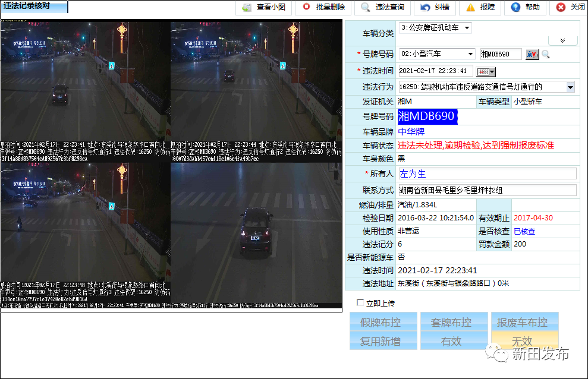Click the red X icon of 关闭
This screenshot has width=588, height=379.
coord(560,7)
